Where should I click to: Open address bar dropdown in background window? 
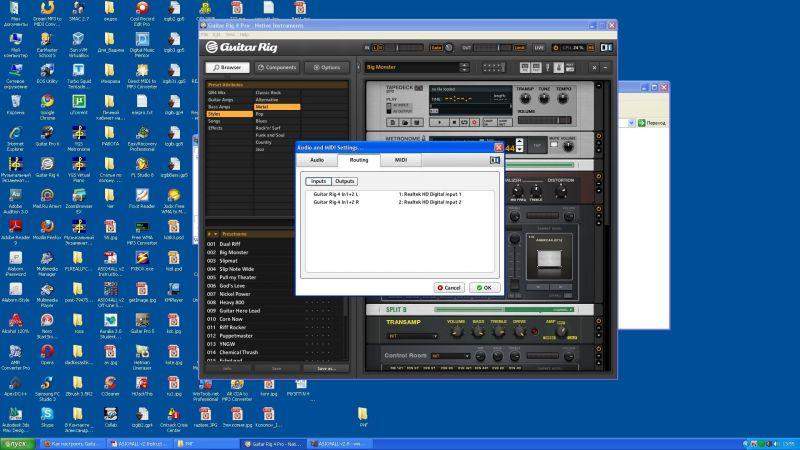click(631, 123)
